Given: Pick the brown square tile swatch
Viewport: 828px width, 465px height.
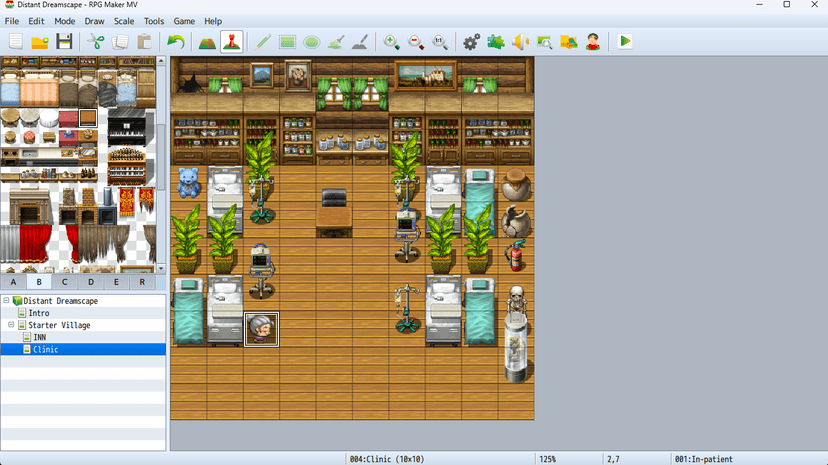Looking at the screenshot, I should (88, 118).
